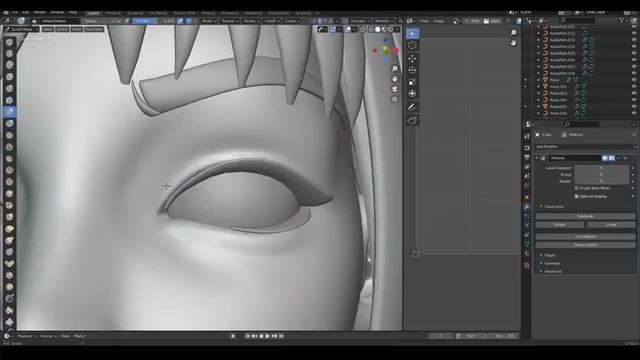640x360 pixels.
Task: Open the Render menu
Action: click(x=40, y=13)
